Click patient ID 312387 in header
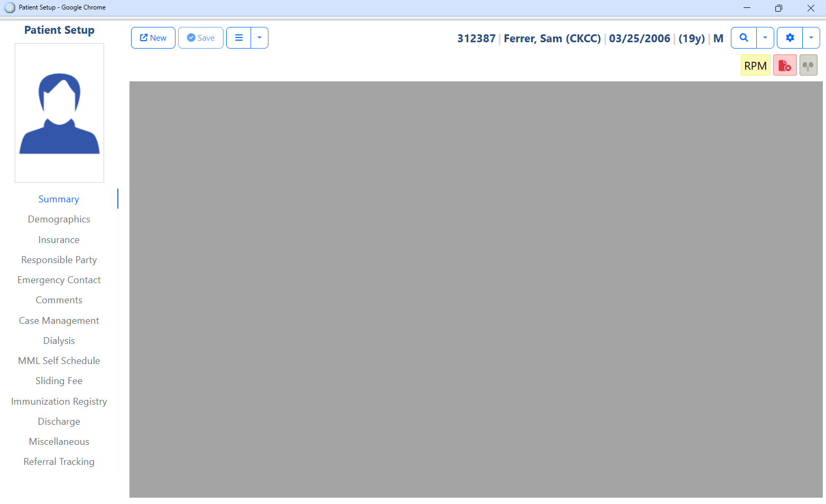This screenshot has width=826, height=504. 476,39
